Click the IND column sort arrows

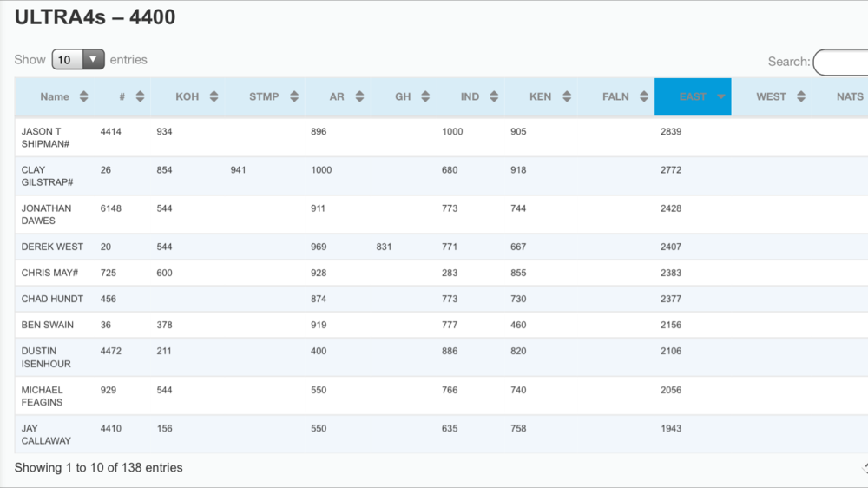[x=494, y=97]
